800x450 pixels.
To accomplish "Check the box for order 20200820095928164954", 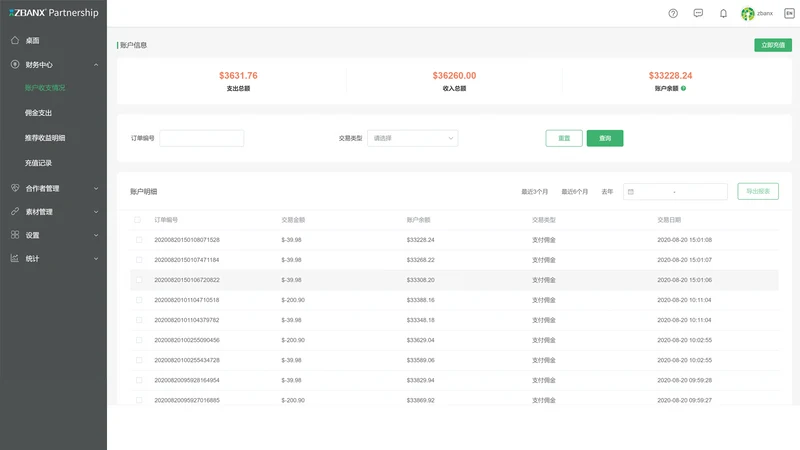I will (139, 380).
